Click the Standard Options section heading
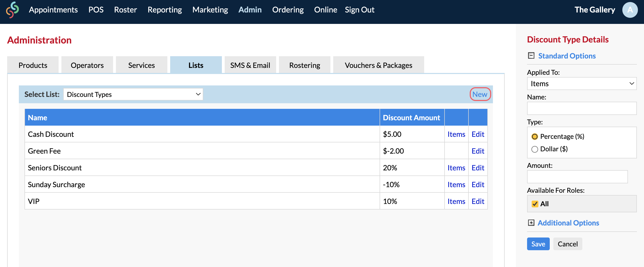Screen dimensions: 644x267 pyautogui.click(x=567, y=56)
